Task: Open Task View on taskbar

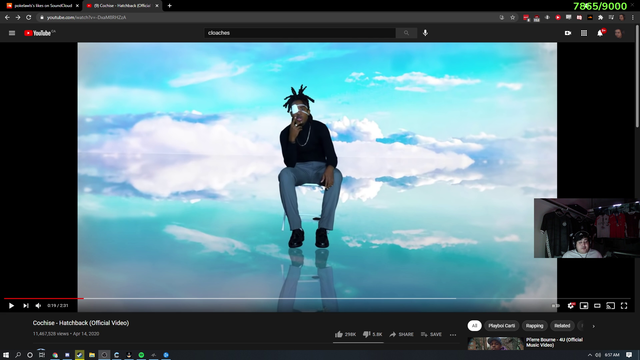Action: coord(42,355)
